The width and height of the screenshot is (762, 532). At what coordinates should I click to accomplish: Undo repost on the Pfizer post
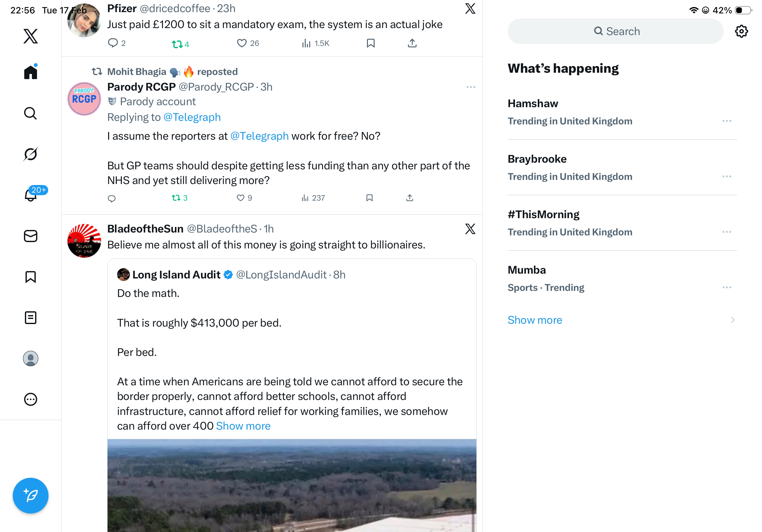click(x=177, y=44)
